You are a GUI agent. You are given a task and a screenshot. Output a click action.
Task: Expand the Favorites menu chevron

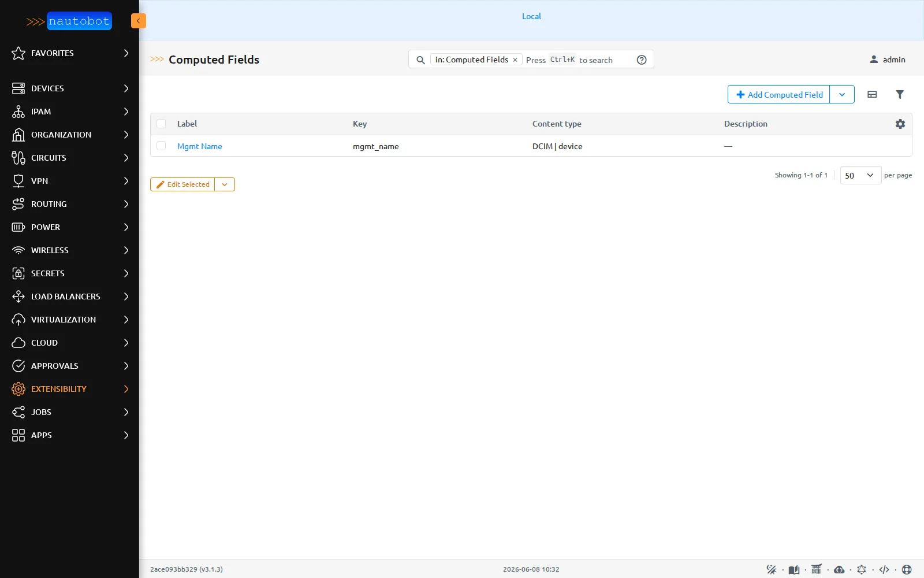click(126, 53)
